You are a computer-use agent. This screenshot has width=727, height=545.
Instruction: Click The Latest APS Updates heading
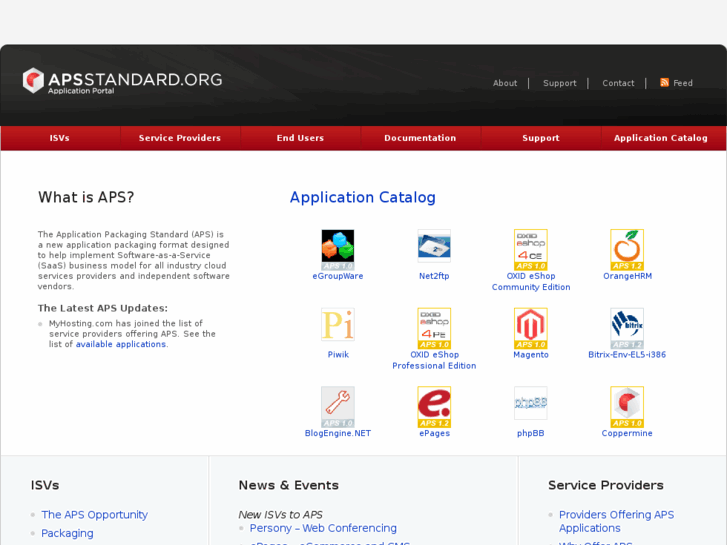point(102,308)
